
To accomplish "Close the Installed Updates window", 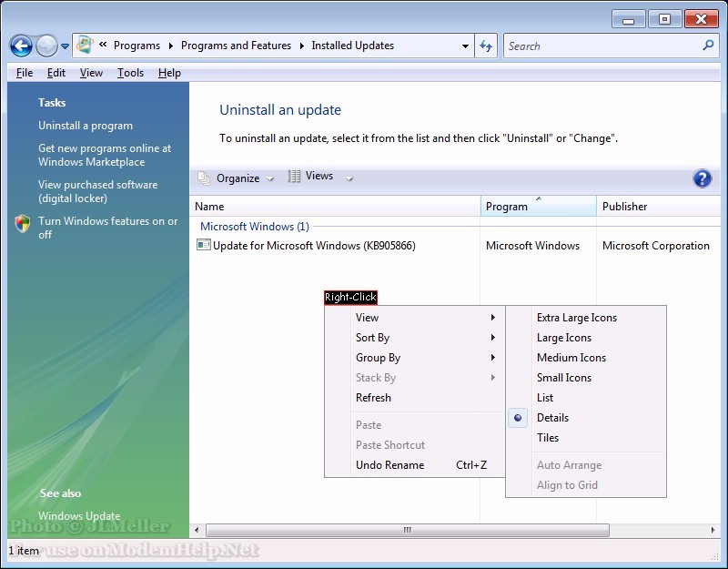I will [x=701, y=19].
